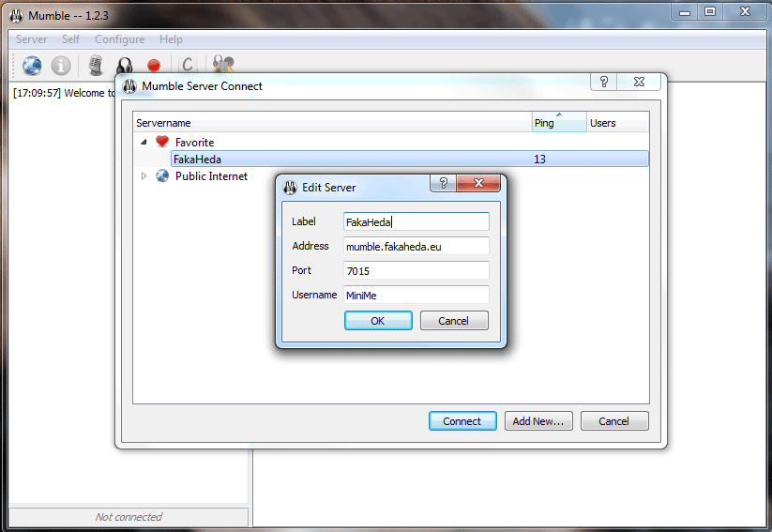Click OK in Edit Server dialog
This screenshot has height=532, width=772.
coord(378,321)
